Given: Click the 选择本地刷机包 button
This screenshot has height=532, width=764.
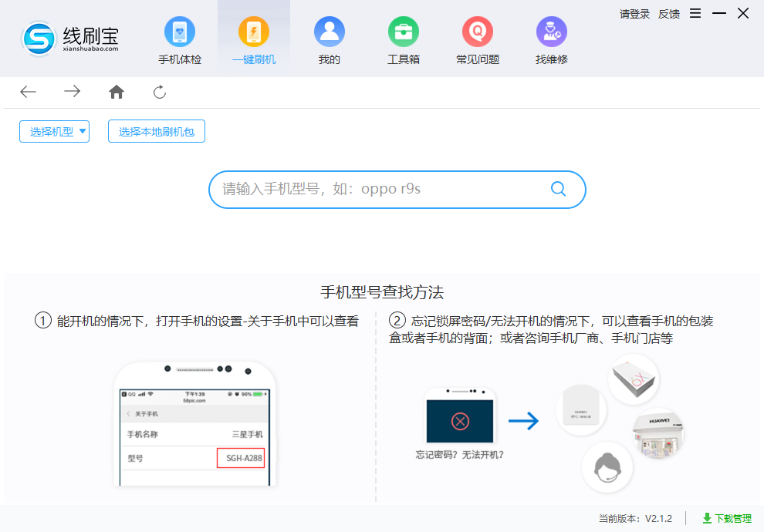Looking at the screenshot, I should (x=156, y=131).
